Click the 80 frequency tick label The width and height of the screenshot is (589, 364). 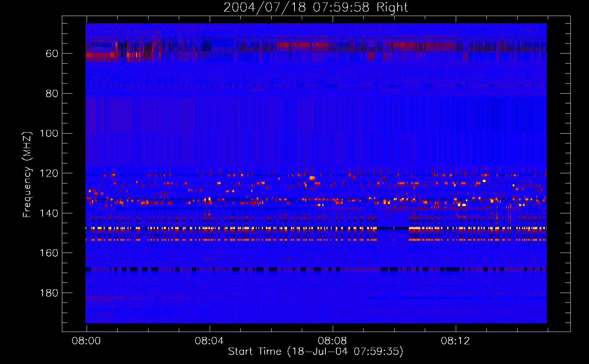[52, 94]
